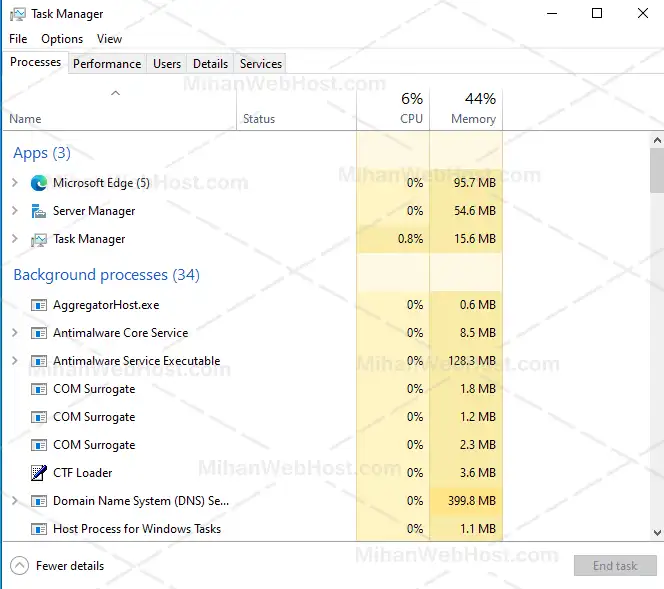The width and height of the screenshot is (664, 589).
Task: Expand the Server Manager process entry
Action: (x=14, y=211)
